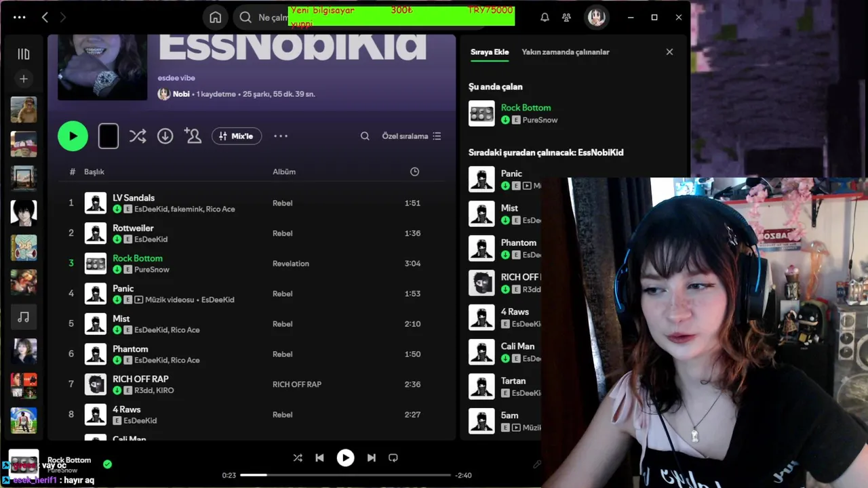
Task: Create a playlist with the plus icon
Action: (24, 79)
